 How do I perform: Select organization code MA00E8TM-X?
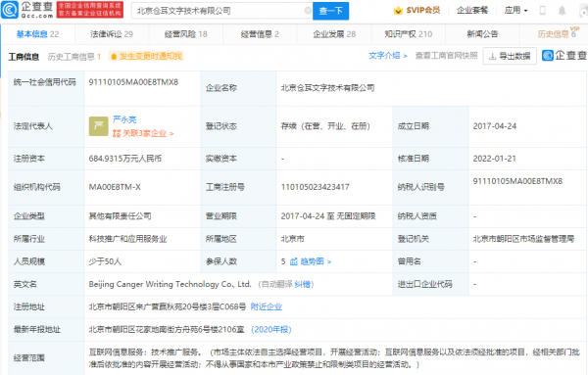[x=115, y=187]
